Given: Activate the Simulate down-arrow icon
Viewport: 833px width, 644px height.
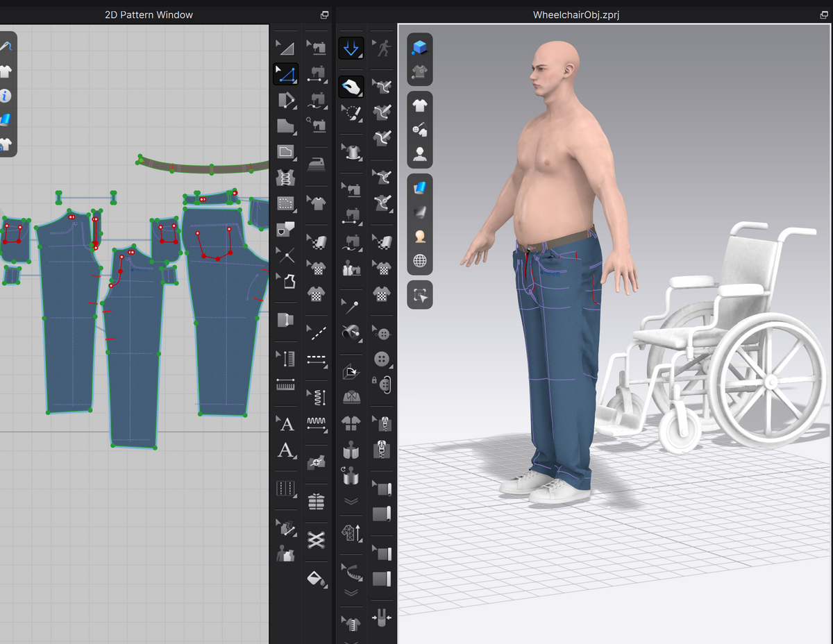Looking at the screenshot, I should 351,48.
